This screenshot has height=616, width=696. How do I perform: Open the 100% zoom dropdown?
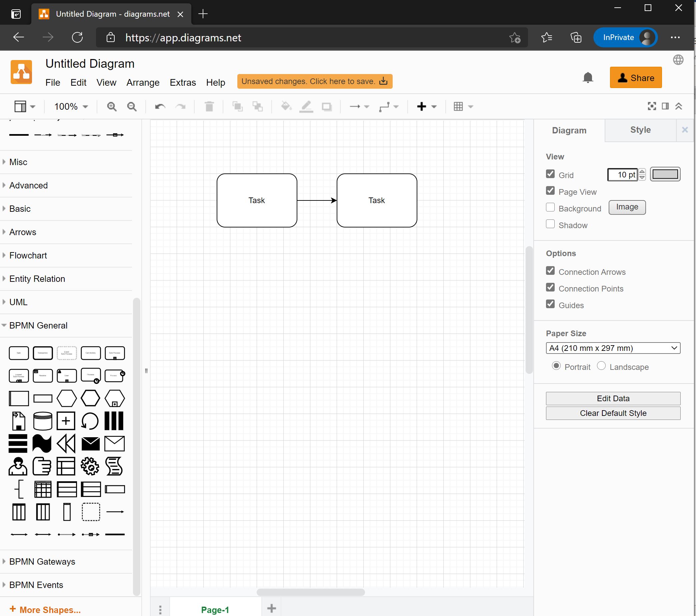point(71,107)
